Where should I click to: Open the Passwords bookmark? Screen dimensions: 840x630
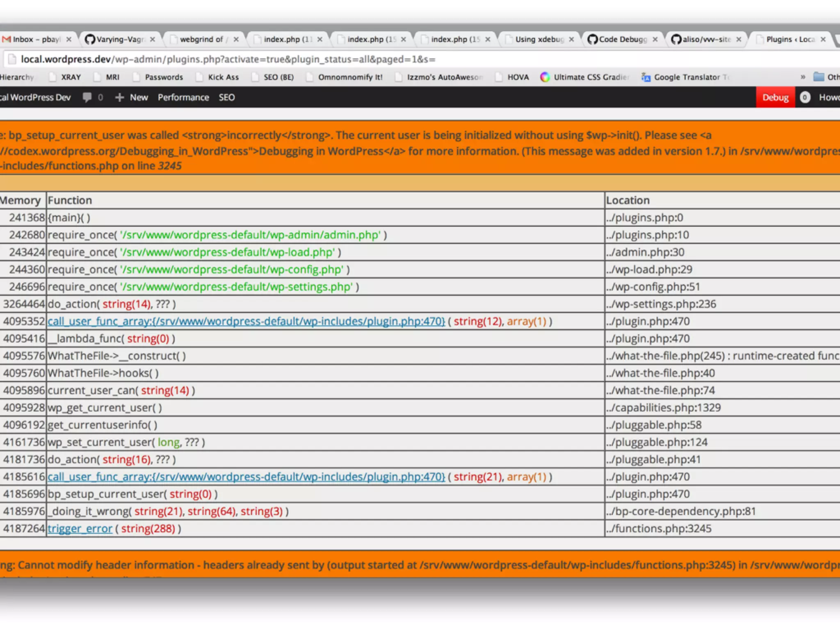[x=159, y=77]
